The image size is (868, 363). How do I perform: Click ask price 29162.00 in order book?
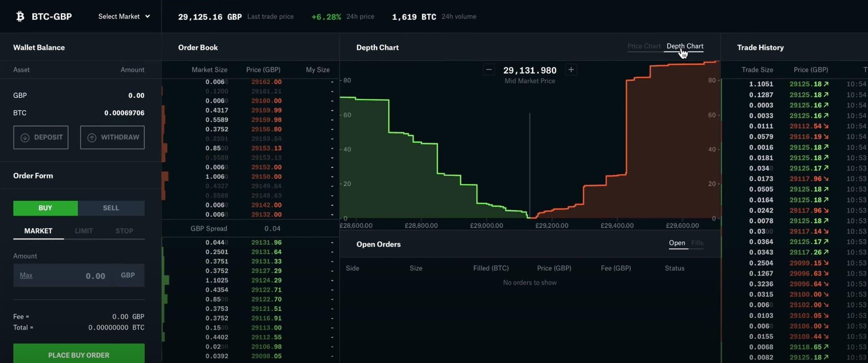266,82
